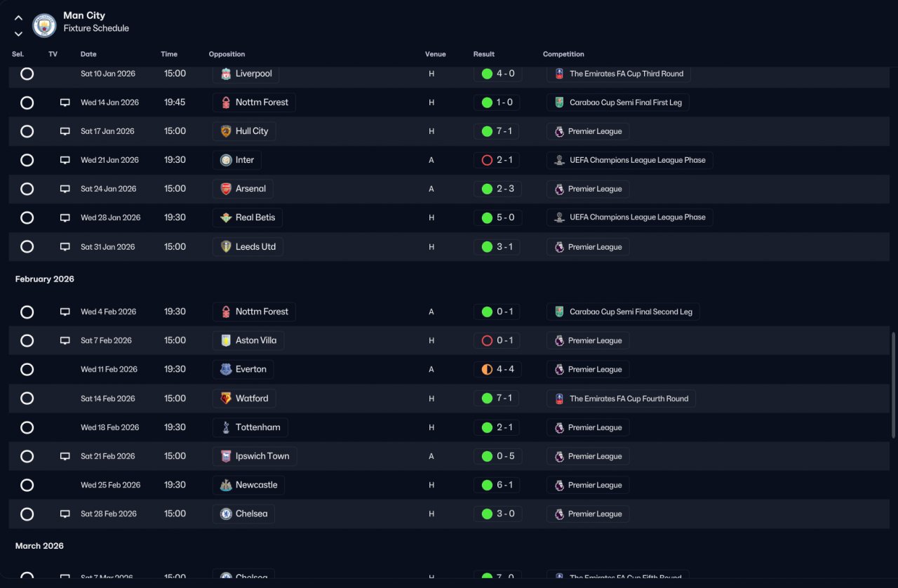Open the Tottenham opposition link
This screenshot has width=898, height=588.
250,427
